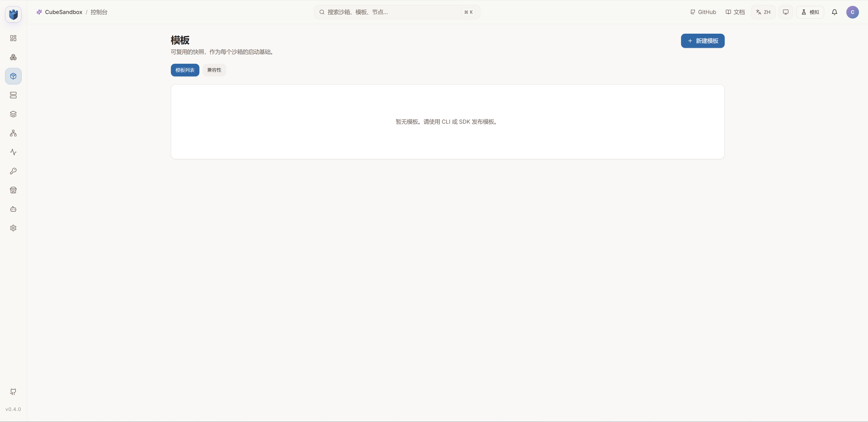Click the CubeSandbox breadcrumb
Screen dimensions: 868x422
click(x=64, y=12)
